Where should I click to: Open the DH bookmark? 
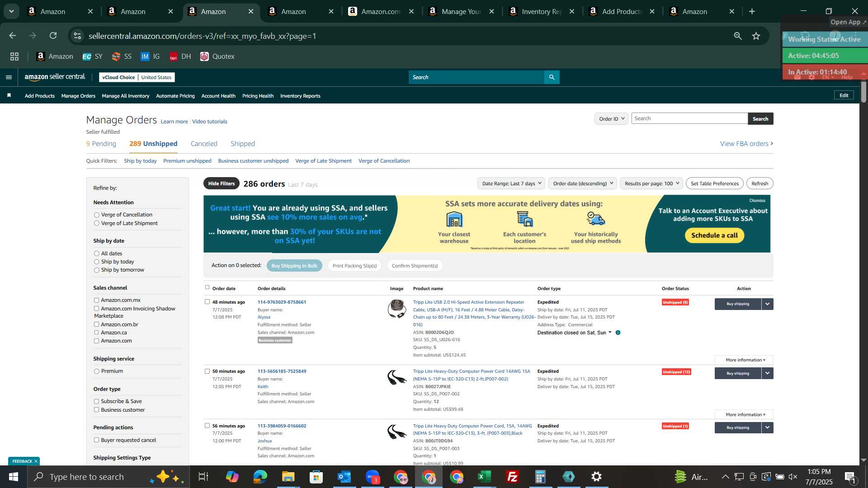(x=180, y=56)
